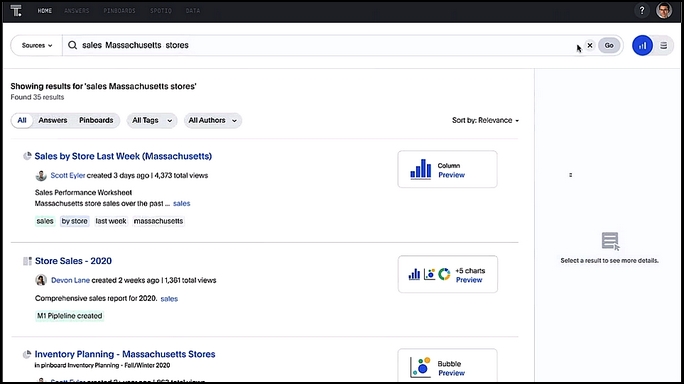Screen dimensions: 684x384
Task: Click the Bubble chart icon
Action: pos(421,367)
